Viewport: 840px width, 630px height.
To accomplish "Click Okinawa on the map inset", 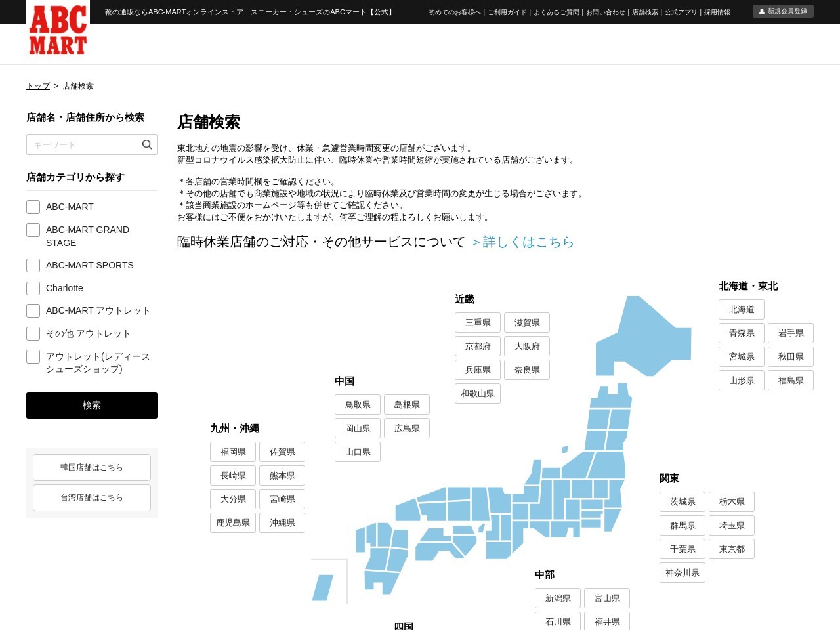I will pos(323,587).
